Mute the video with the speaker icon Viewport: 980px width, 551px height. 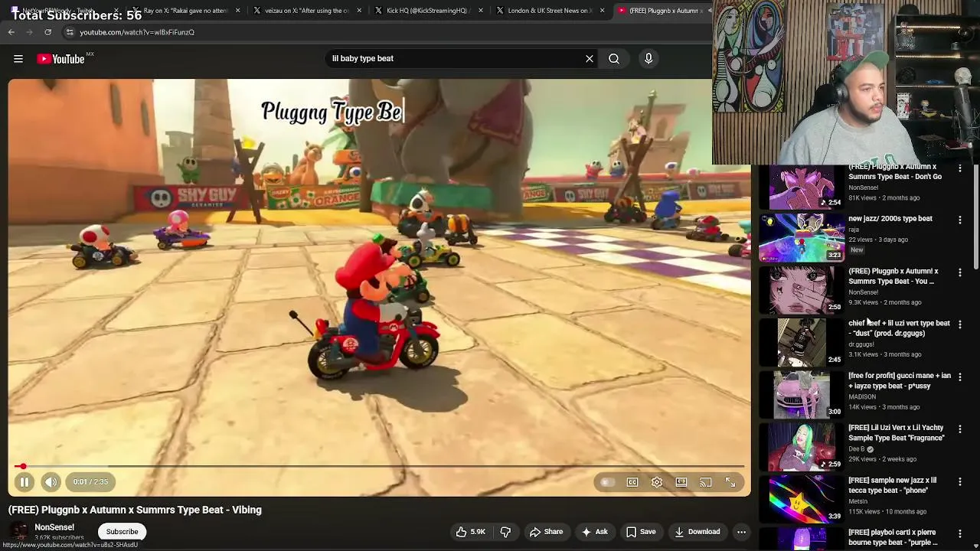click(x=51, y=482)
